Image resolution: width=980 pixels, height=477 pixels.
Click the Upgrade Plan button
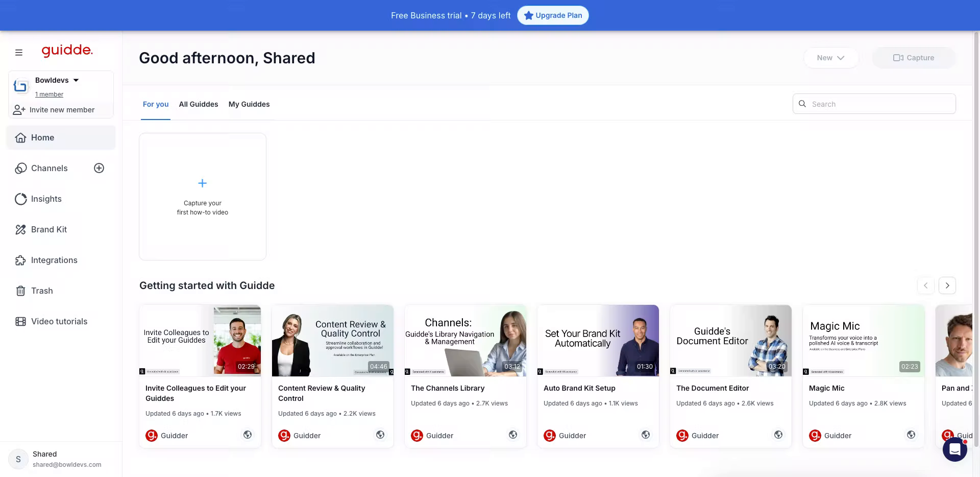point(553,15)
